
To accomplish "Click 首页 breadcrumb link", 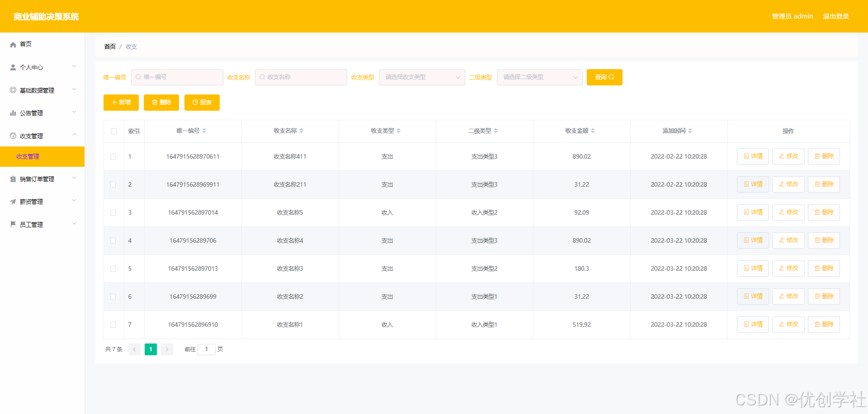I will [110, 47].
